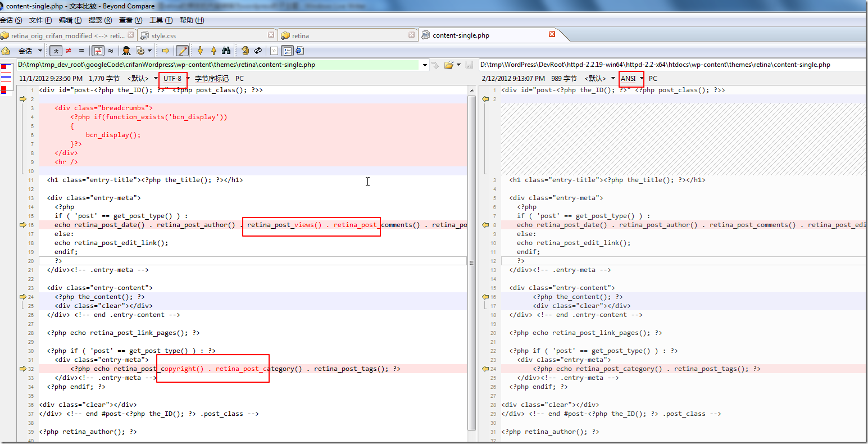Jump to previous difference with up arrow
Viewport: 868px width, 444px height.
(x=213, y=51)
